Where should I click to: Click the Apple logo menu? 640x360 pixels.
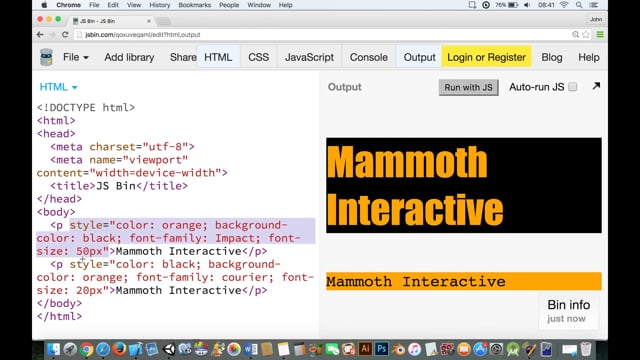point(44,5)
